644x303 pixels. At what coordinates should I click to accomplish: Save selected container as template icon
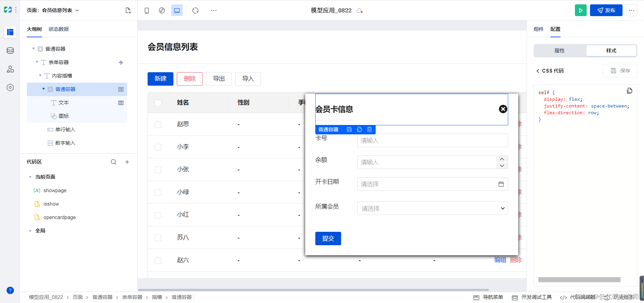(349, 129)
